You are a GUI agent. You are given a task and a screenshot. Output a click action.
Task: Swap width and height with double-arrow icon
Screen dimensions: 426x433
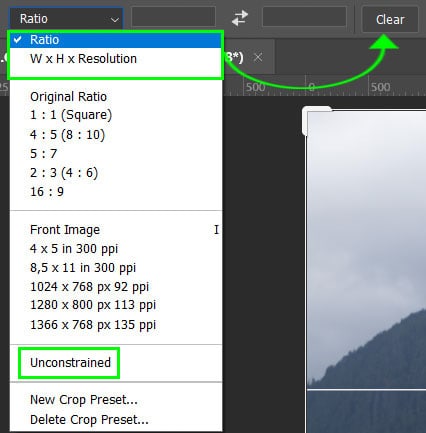point(240,18)
